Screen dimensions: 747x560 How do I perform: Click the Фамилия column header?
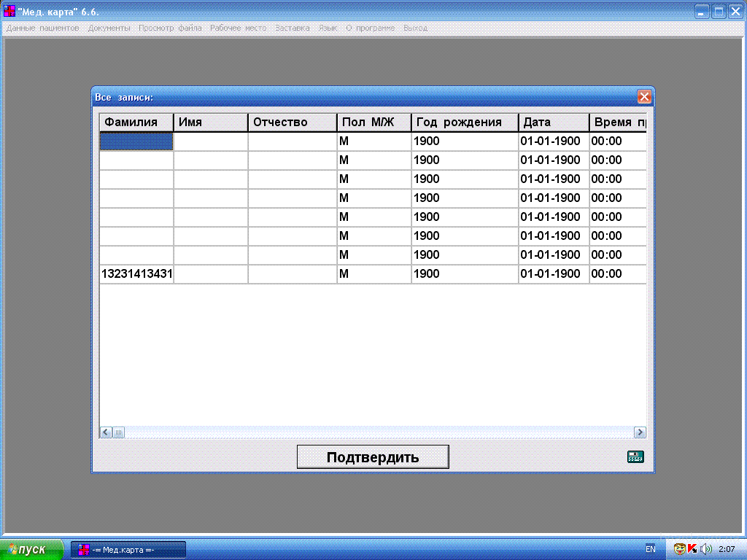coord(136,122)
